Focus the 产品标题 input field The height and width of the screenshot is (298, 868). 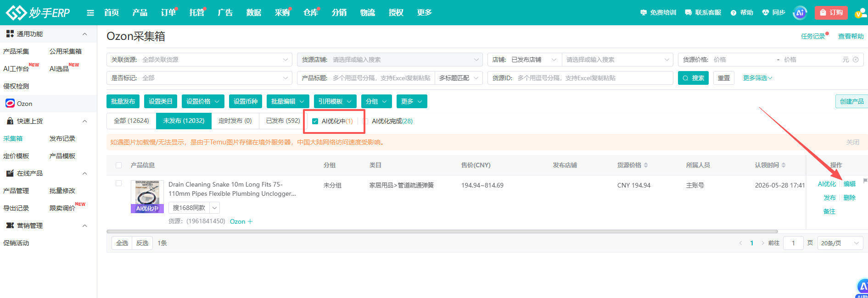[381, 78]
